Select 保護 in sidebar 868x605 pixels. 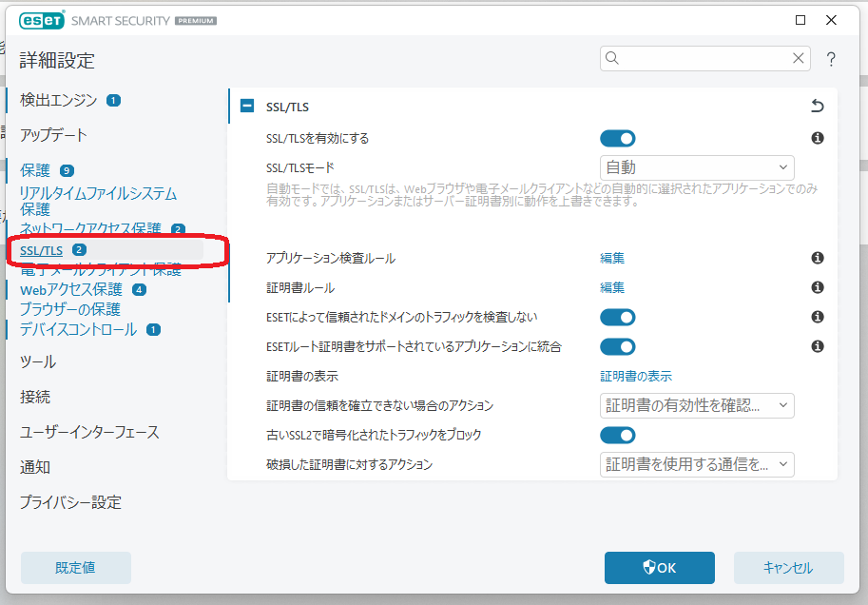(x=35, y=170)
